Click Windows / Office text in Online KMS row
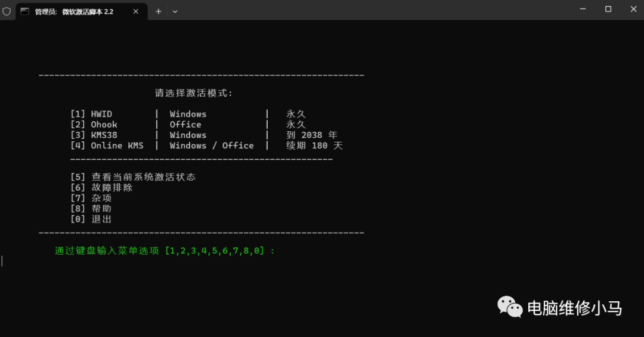The height and width of the screenshot is (337, 644). 212,146
